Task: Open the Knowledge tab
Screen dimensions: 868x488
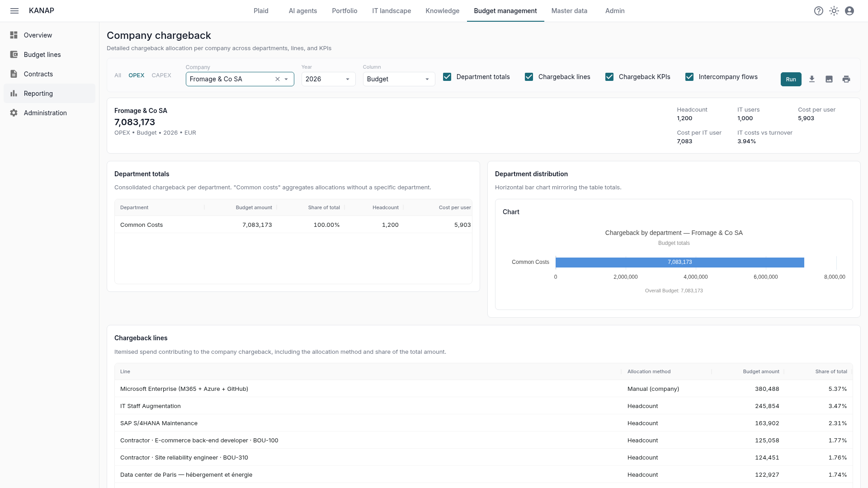Action: click(x=442, y=11)
